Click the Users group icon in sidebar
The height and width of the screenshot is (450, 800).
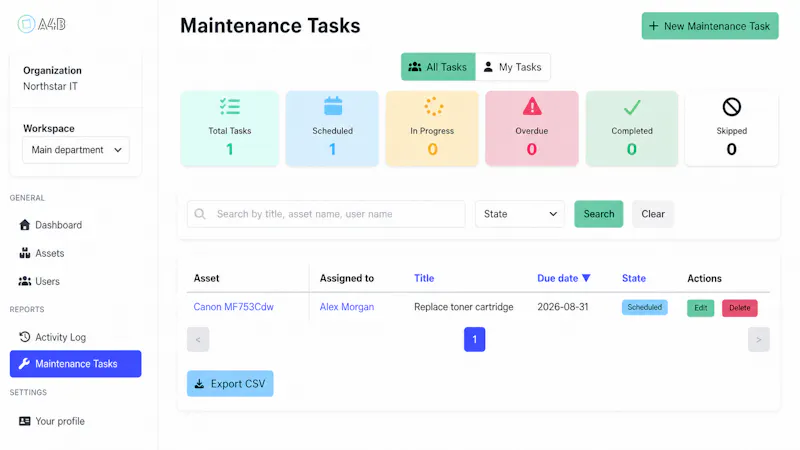click(24, 281)
